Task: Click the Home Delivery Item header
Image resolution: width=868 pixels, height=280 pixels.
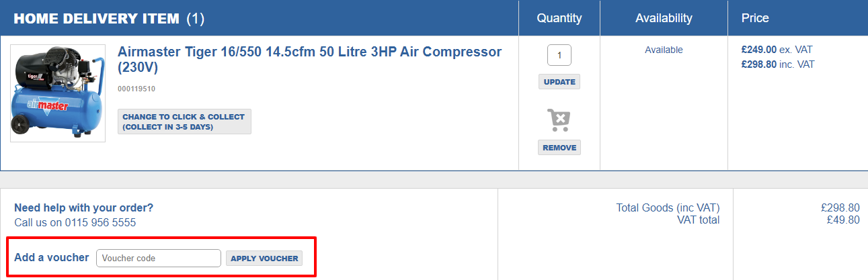Action: [x=109, y=18]
